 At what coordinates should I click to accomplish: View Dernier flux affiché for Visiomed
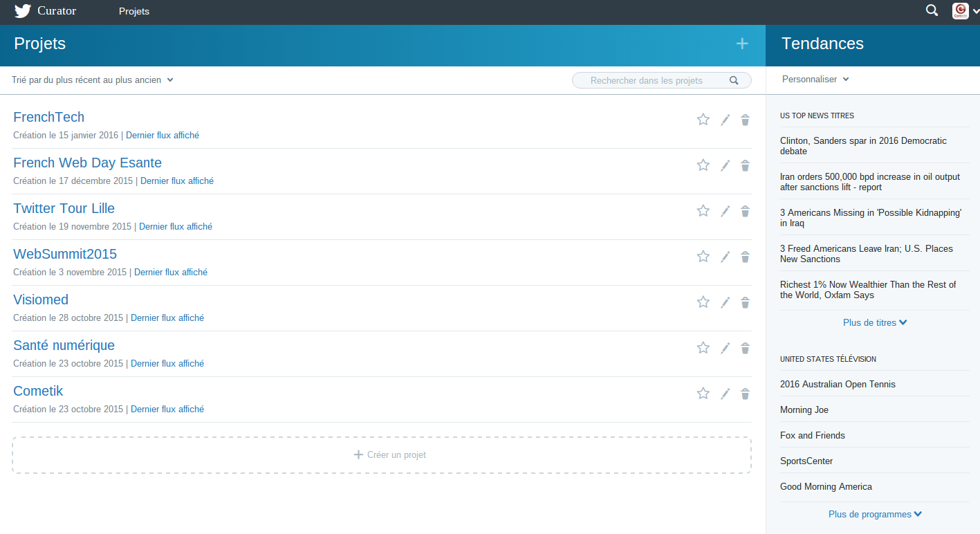pyautogui.click(x=167, y=318)
